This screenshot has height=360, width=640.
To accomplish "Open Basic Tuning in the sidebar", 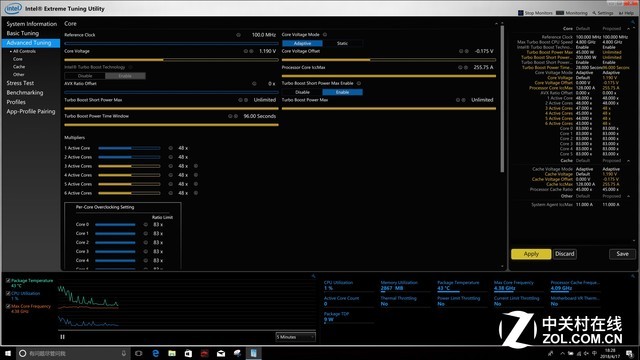I will 22,33.
